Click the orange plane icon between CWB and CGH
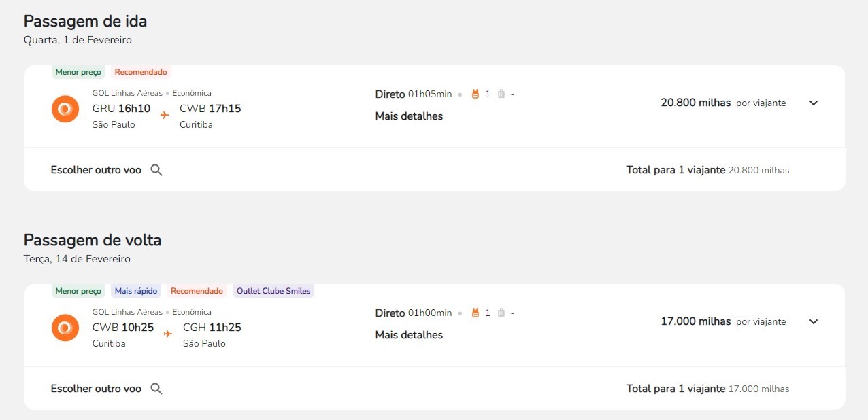The image size is (868, 420). tap(168, 334)
